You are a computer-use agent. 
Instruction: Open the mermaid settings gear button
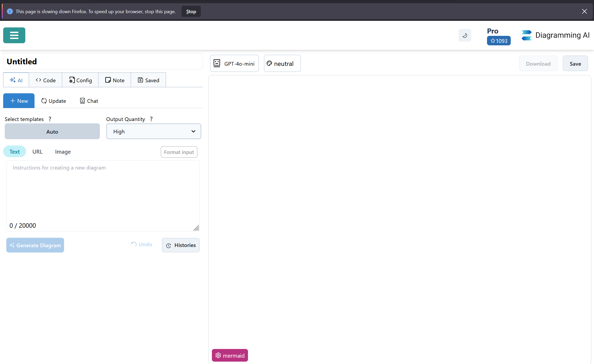230,355
